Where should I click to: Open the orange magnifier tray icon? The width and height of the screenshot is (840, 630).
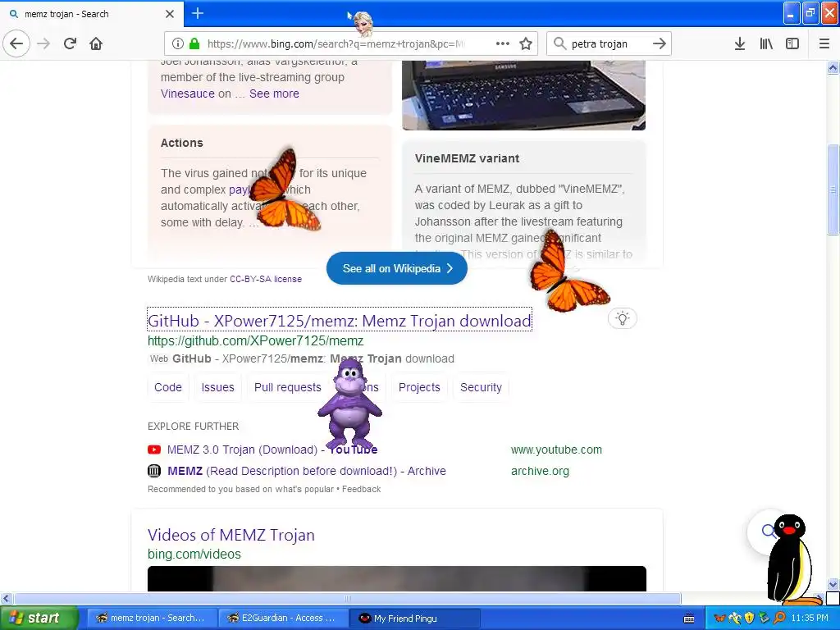pos(779,619)
